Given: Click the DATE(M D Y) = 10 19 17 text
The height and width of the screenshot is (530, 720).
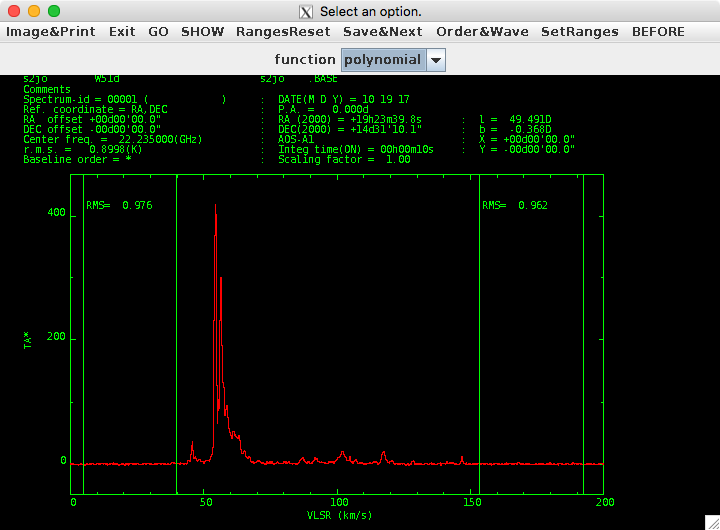Looking at the screenshot, I should tap(344, 99).
